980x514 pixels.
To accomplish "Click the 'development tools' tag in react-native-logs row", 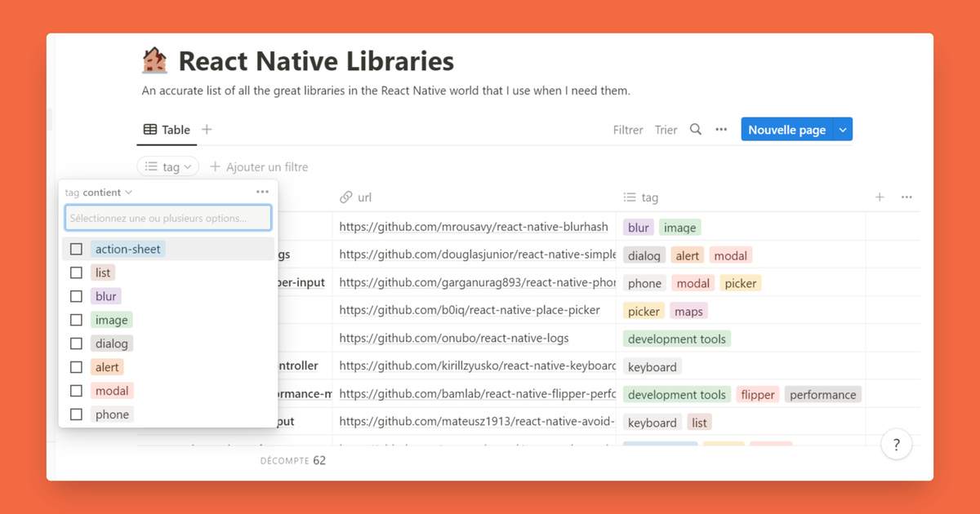I will coord(677,339).
